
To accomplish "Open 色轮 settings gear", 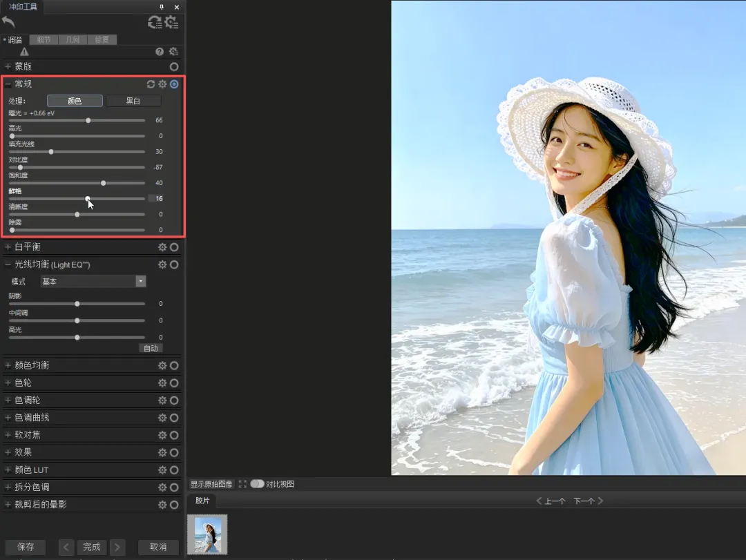I will click(x=162, y=383).
